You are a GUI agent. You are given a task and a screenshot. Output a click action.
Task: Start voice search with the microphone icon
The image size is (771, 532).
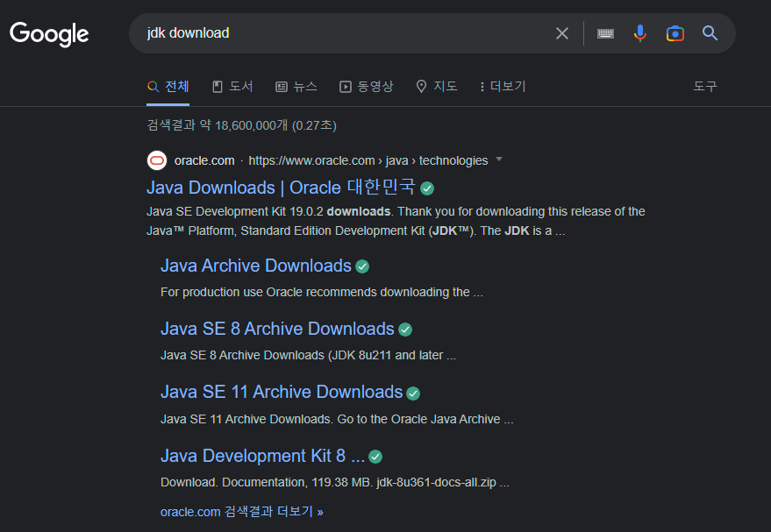(639, 33)
